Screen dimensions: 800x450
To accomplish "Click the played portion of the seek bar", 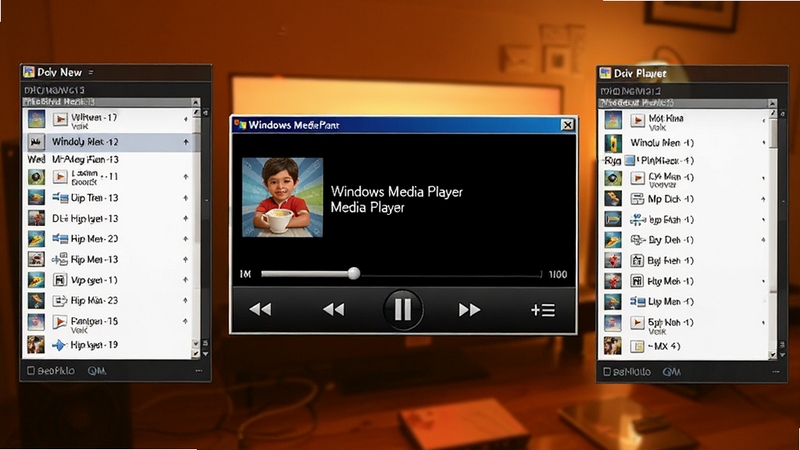I will tap(305, 274).
